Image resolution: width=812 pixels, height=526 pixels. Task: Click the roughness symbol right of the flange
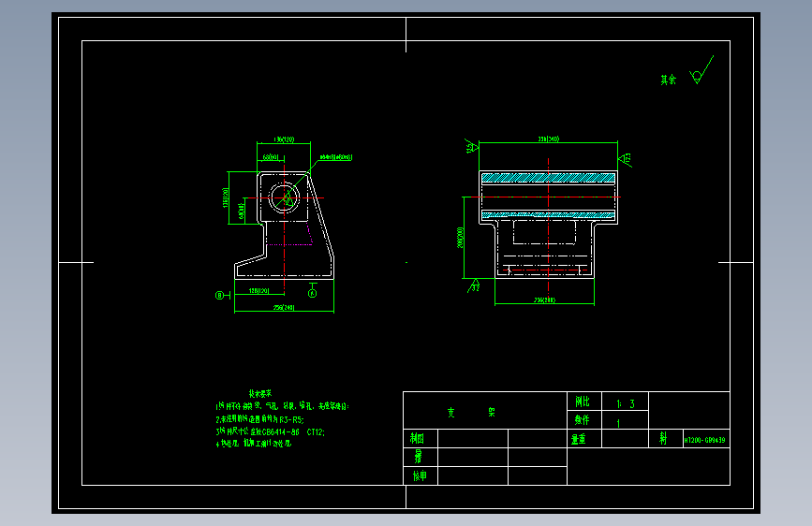626,159
